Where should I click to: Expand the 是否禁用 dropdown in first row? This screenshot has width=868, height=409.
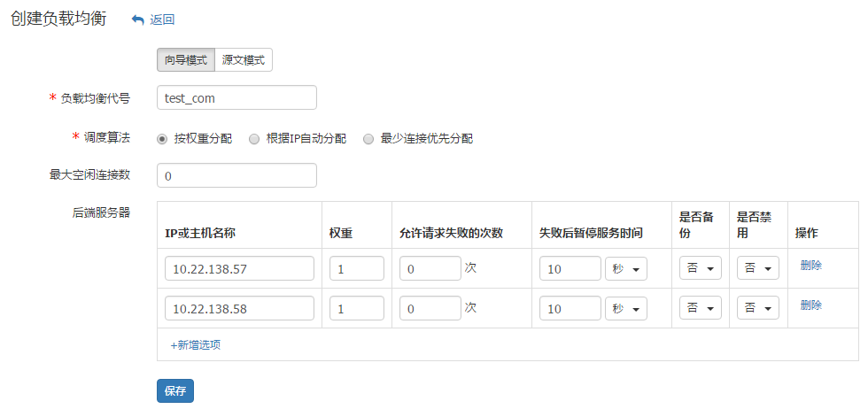(x=757, y=268)
